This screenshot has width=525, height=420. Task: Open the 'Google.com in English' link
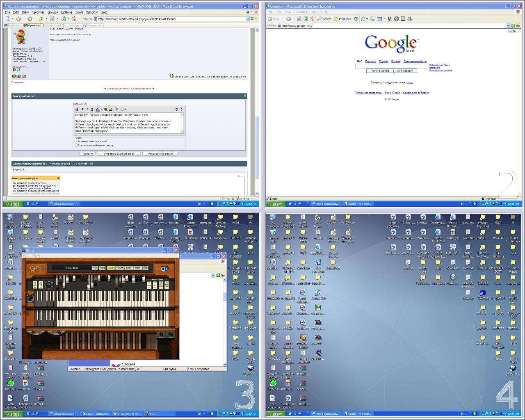pyautogui.click(x=416, y=93)
